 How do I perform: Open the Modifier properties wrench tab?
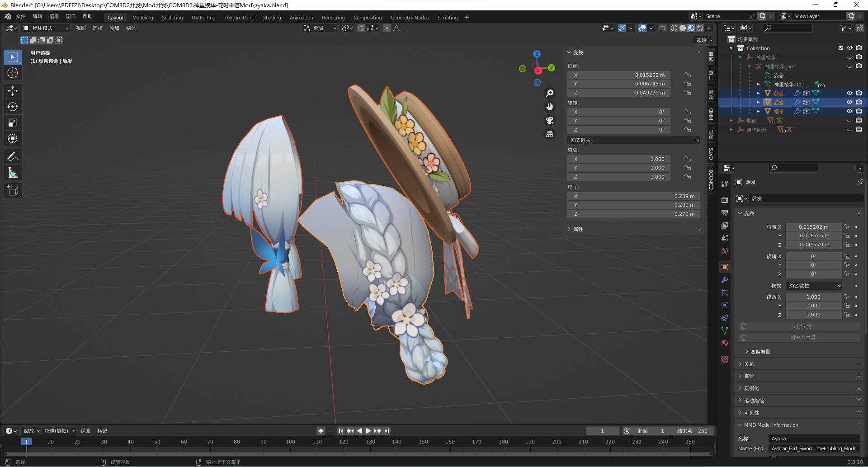(725, 280)
